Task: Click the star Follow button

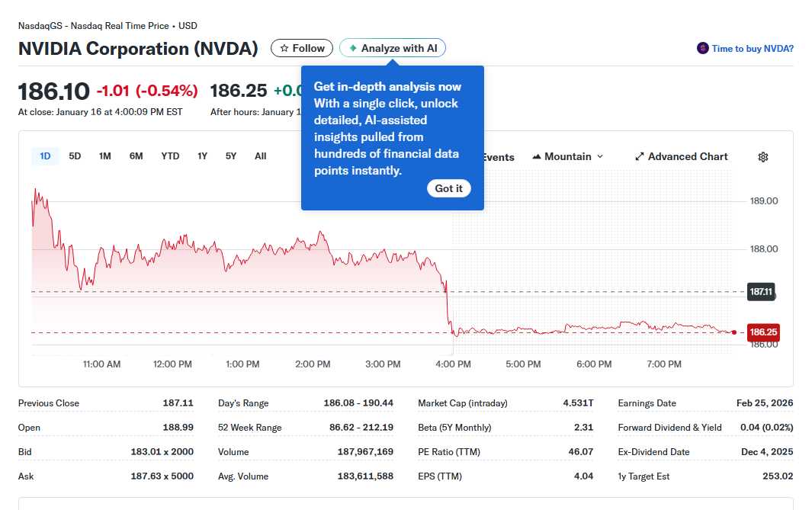Action: pos(302,48)
